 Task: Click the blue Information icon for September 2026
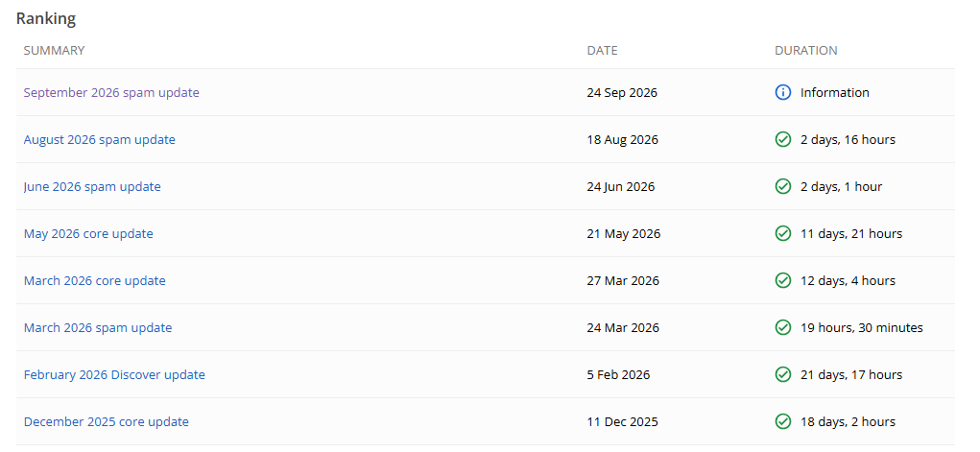click(782, 92)
